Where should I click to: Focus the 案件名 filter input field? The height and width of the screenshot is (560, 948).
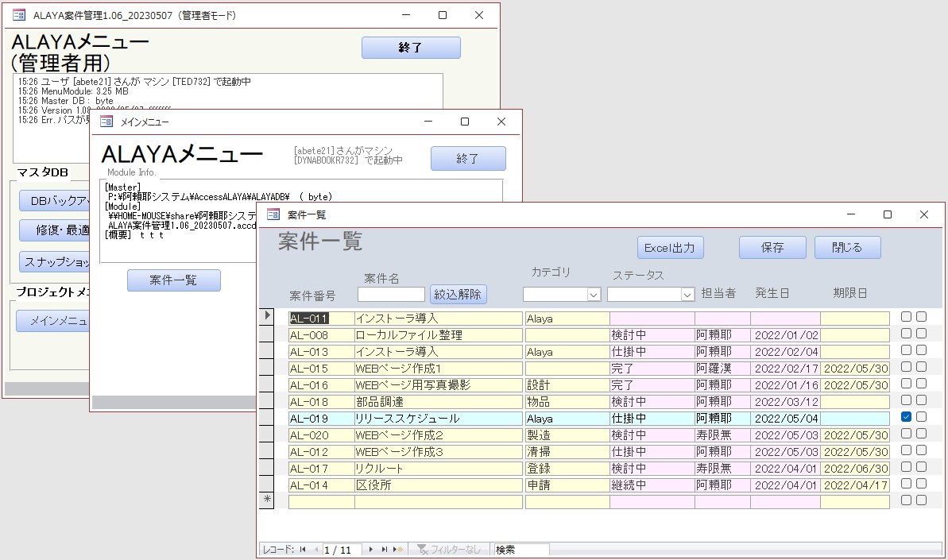tap(391, 294)
